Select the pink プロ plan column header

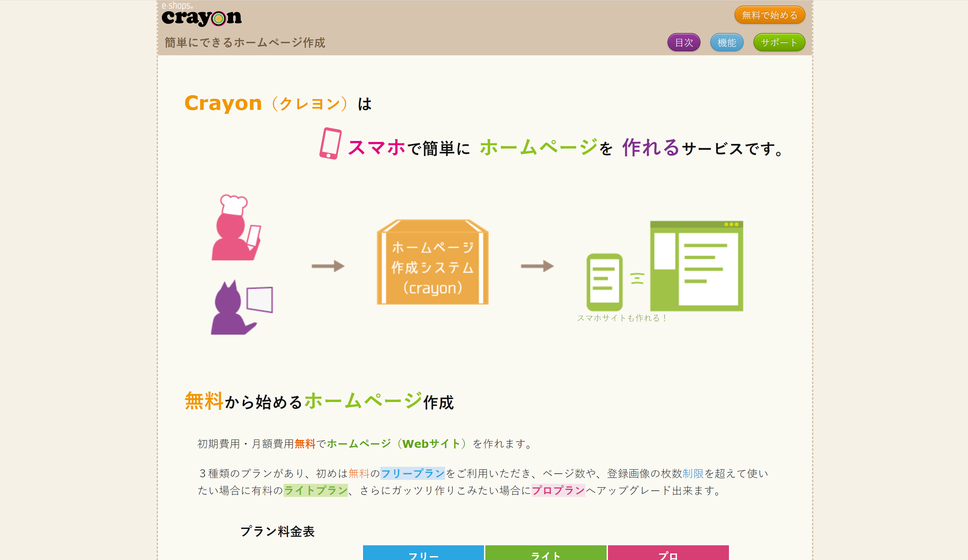point(668,553)
